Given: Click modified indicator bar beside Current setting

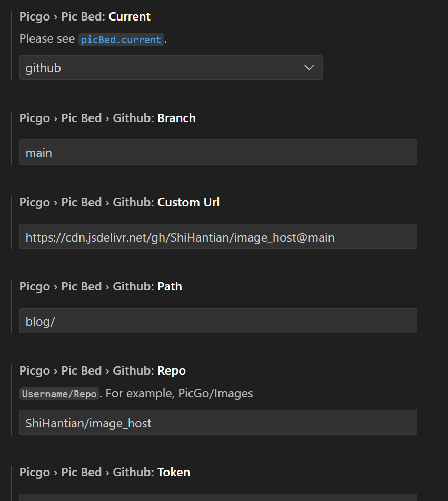Looking at the screenshot, I should pos(11,45).
